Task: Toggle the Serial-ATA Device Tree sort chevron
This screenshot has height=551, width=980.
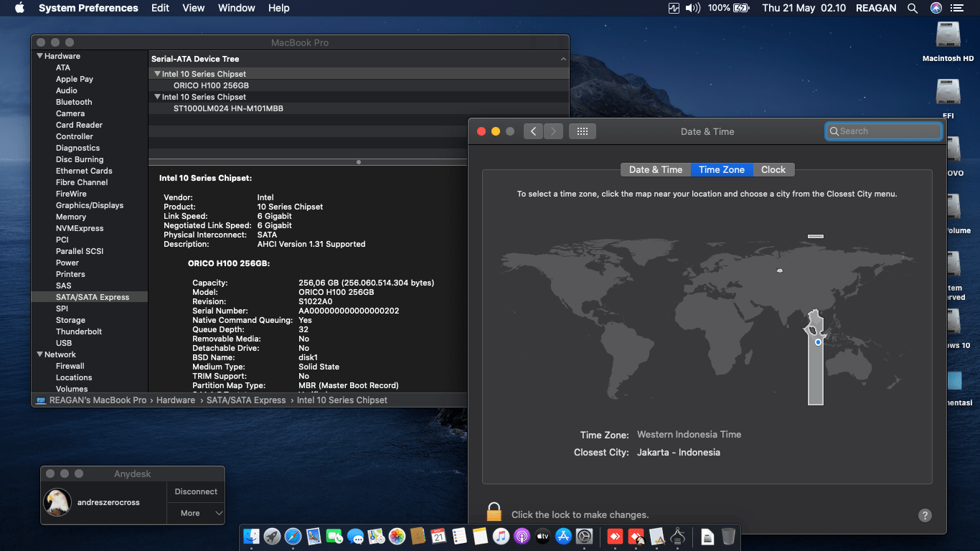Action: (563, 59)
